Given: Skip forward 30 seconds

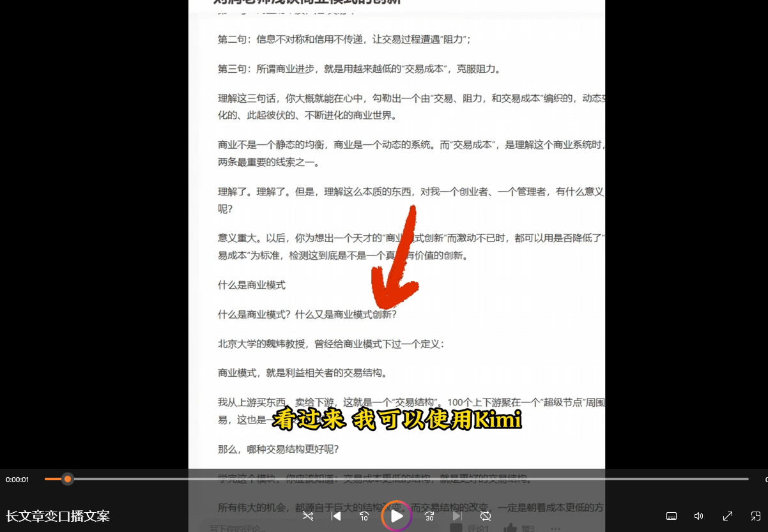Looking at the screenshot, I should [x=429, y=516].
